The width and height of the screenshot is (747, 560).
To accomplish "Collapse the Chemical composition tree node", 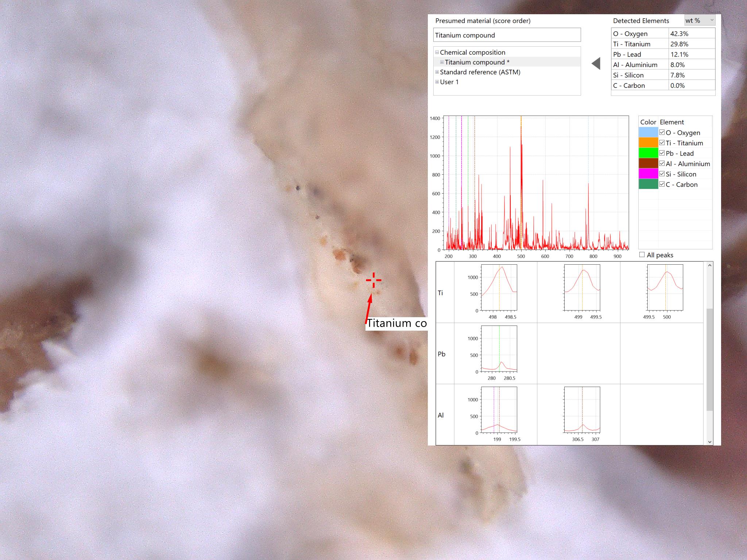I will coord(437,52).
